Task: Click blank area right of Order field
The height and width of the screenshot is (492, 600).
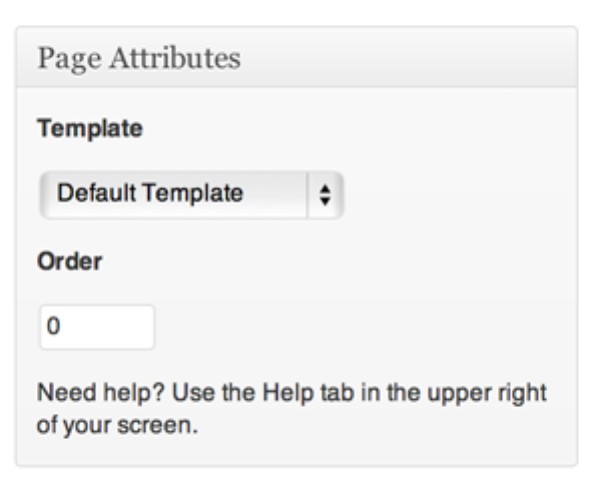Action: point(350,327)
